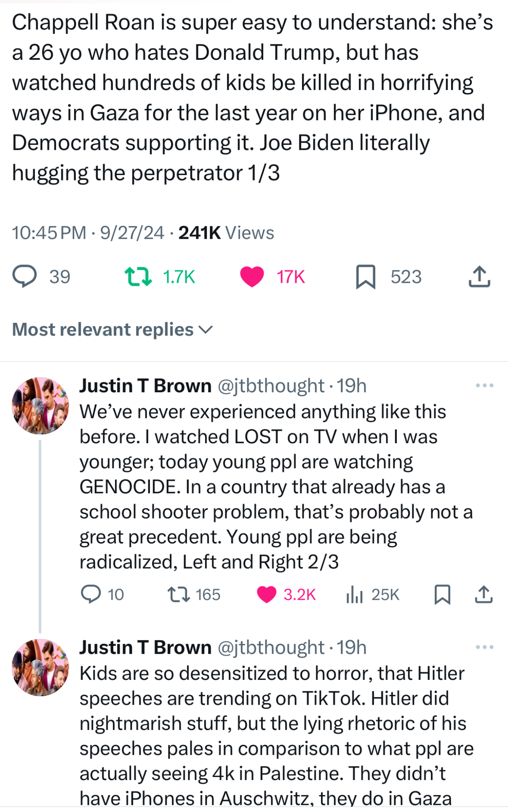Open avatar on the Hitler speeches reply
This screenshot has height=812, width=508.
[40, 668]
